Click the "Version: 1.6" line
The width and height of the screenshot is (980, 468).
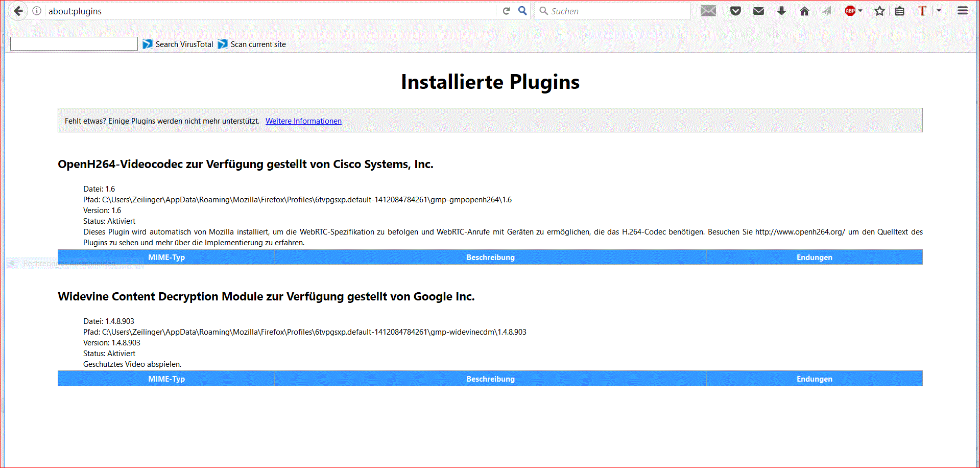pyautogui.click(x=102, y=210)
